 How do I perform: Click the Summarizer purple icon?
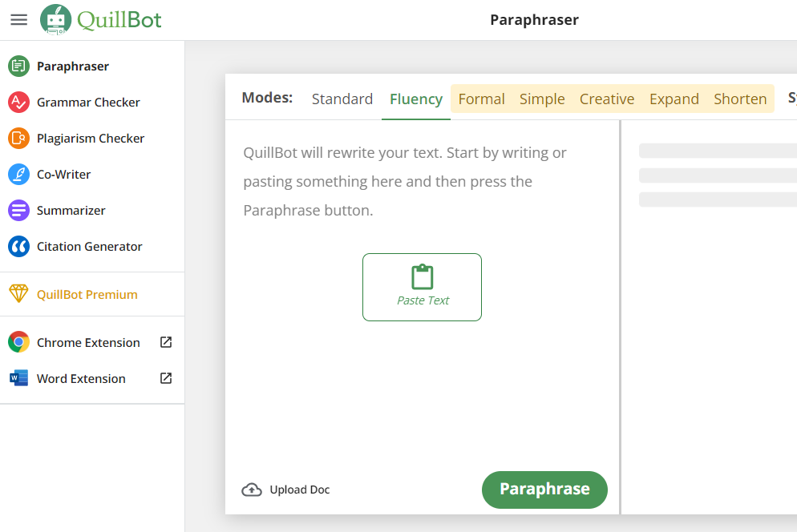pos(18,211)
